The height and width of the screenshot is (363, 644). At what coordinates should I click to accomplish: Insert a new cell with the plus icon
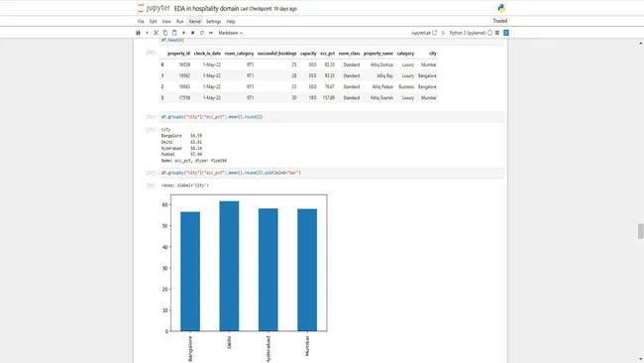click(147, 33)
